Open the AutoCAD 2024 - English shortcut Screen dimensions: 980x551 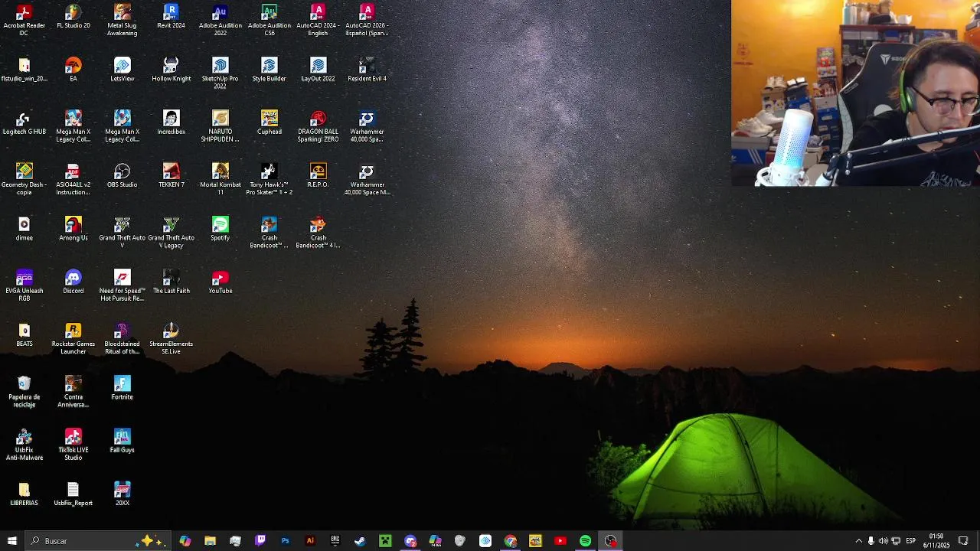[318, 20]
